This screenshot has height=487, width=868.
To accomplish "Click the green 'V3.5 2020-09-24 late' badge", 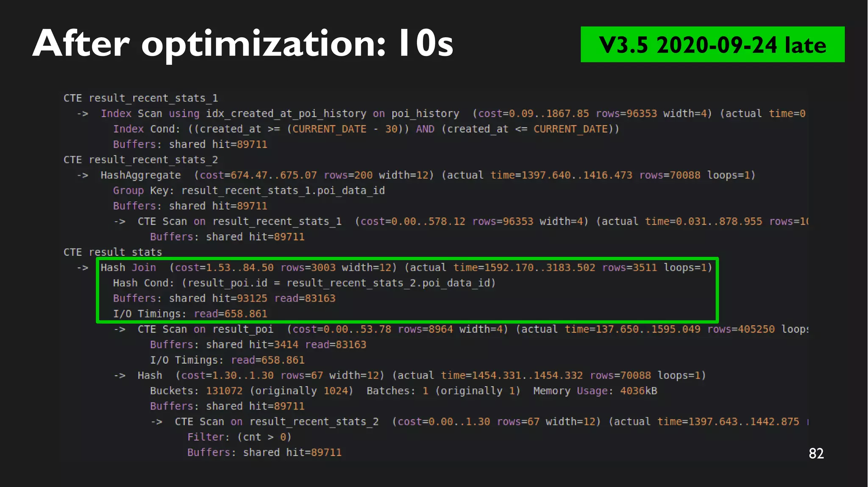I will (x=712, y=44).
